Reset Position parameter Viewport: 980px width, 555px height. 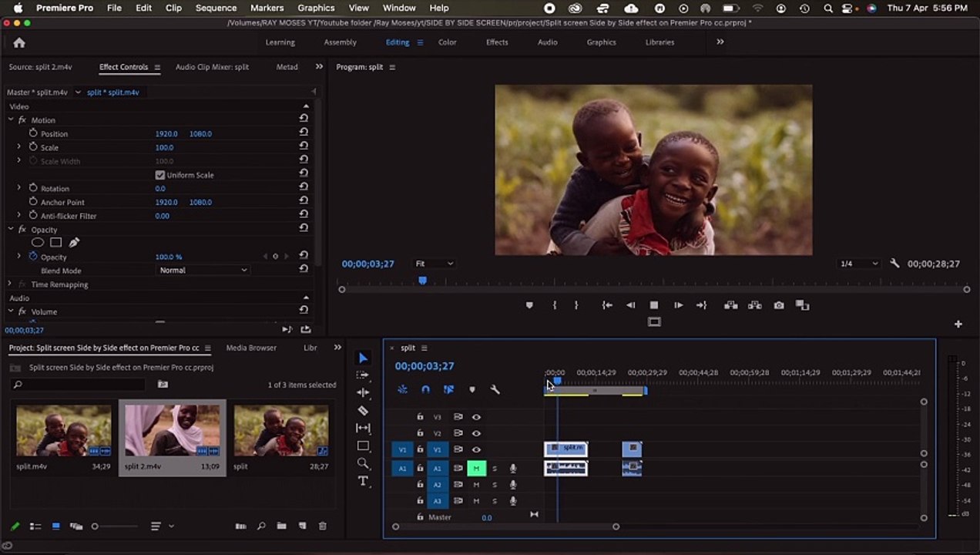click(x=304, y=133)
